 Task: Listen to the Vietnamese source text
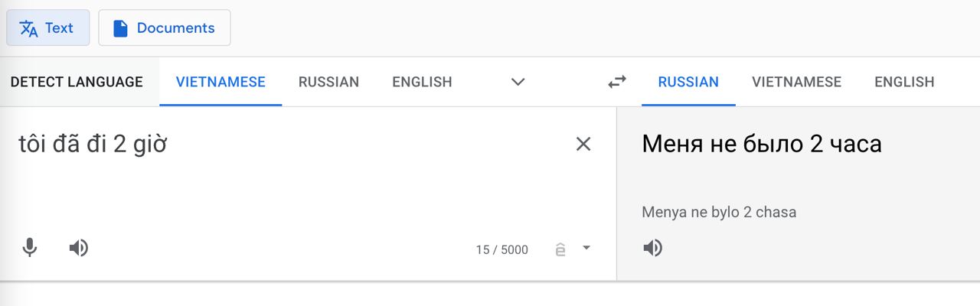tap(78, 248)
